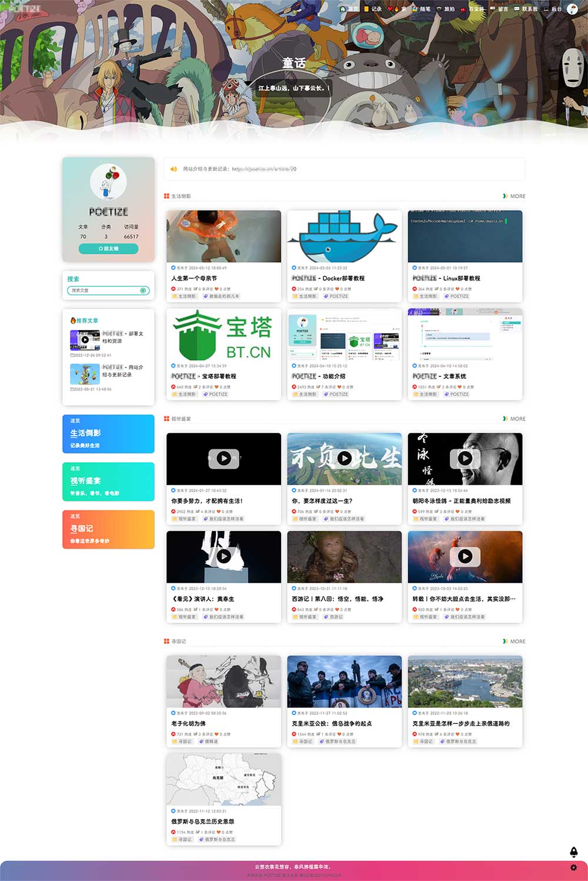Click the speaker announcement icon
The image size is (588, 881).
pos(173,169)
